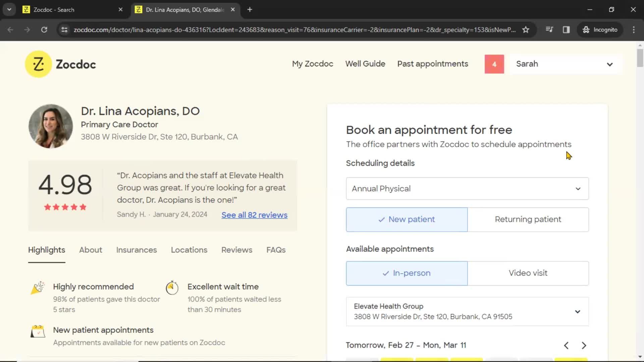Click the previous date range arrow
This screenshot has width=644, height=362.
566,345
